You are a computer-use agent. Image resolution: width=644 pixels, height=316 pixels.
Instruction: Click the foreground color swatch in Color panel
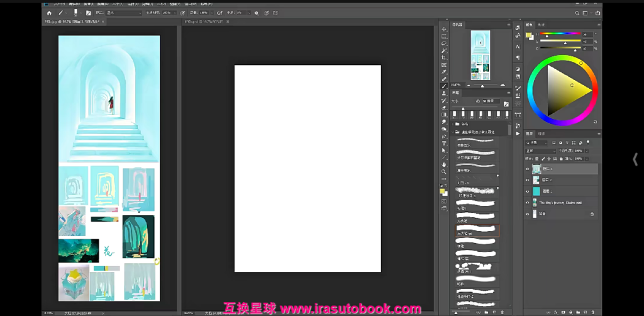pyautogui.click(x=528, y=35)
